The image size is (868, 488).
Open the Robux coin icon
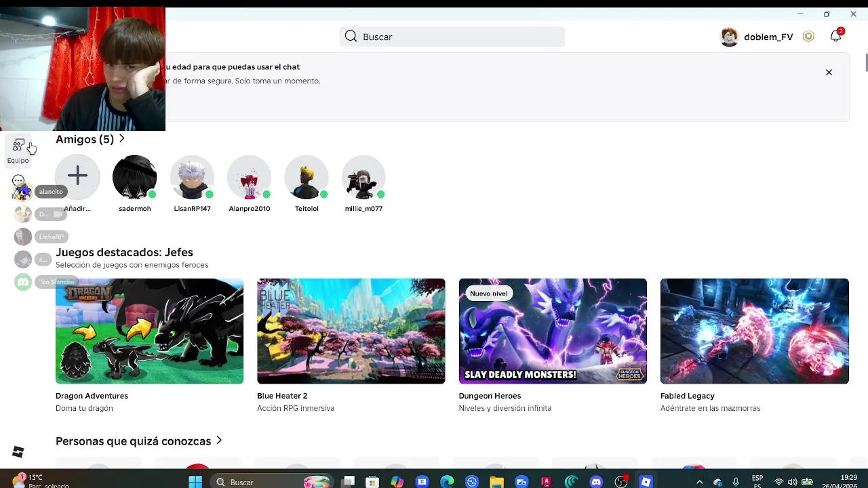click(808, 37)
